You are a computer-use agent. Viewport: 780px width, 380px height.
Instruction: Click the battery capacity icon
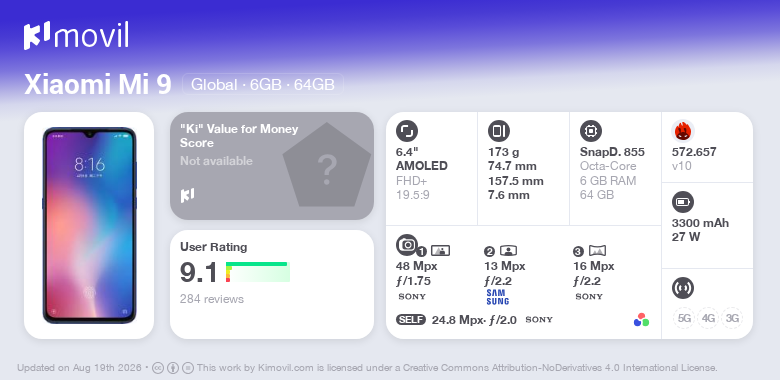[683, 202]
